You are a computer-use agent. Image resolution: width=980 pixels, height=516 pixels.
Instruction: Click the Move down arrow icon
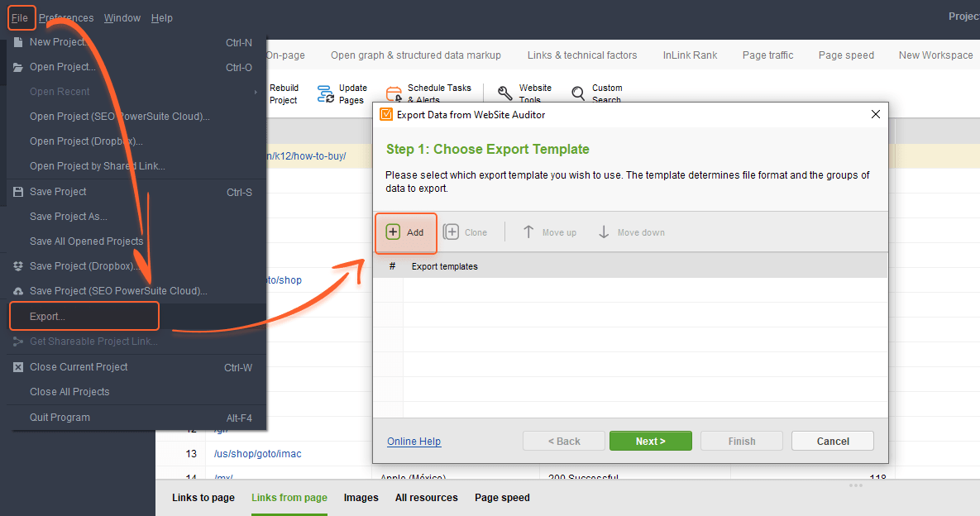click(x=604, y=232)
